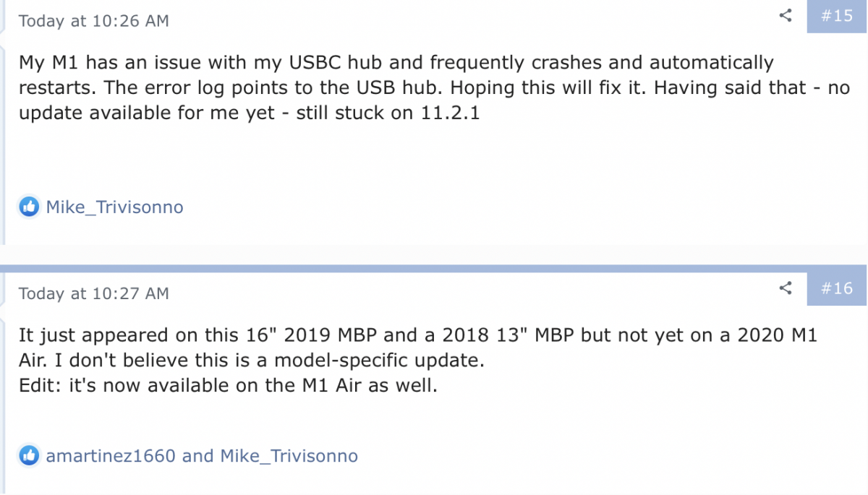868x495 pixels.
Task: Click the thumbs-up reaction icon under post #15
Action: coord(29,207)
